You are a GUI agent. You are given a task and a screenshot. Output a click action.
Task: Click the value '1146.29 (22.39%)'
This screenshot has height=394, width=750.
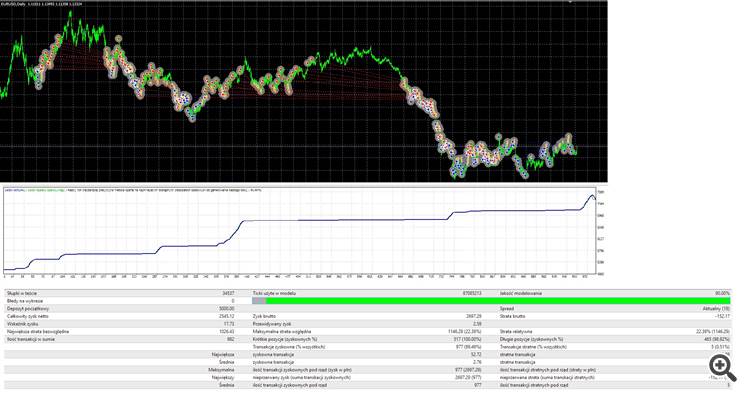coord(464,331)
